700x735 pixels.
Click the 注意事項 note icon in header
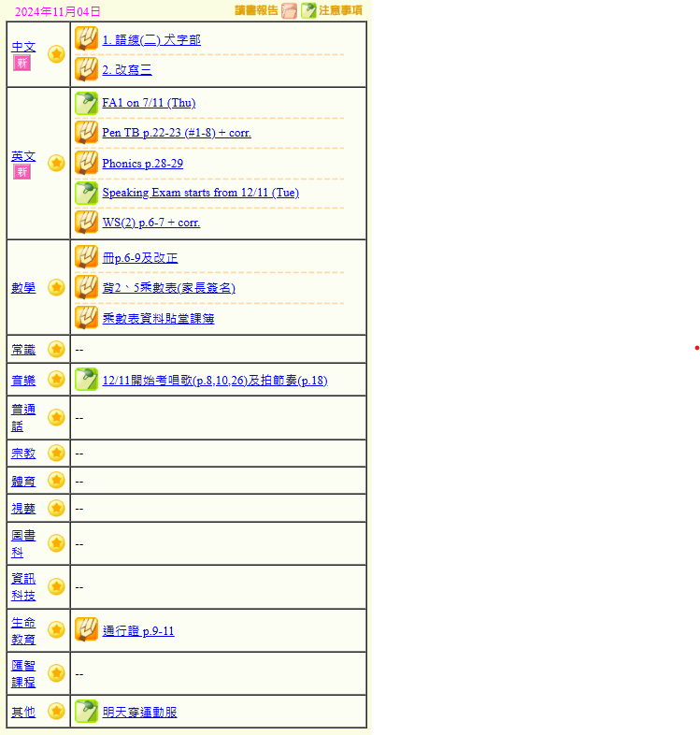(308, 11)
